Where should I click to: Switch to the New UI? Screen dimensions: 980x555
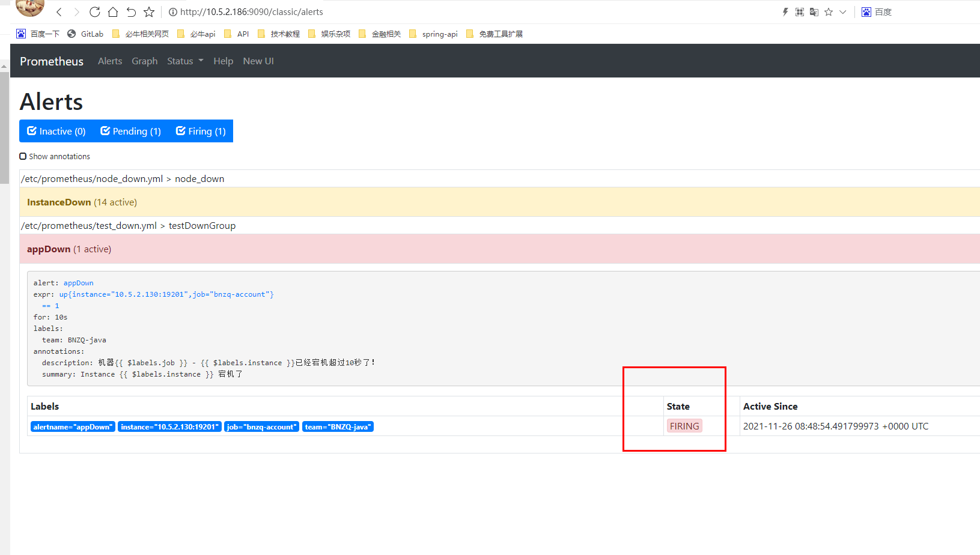pos(258,61)
